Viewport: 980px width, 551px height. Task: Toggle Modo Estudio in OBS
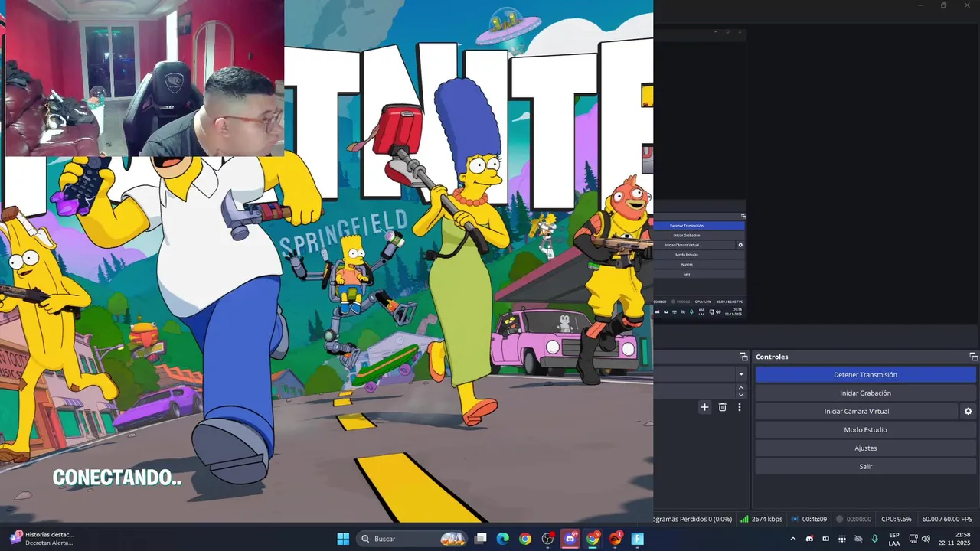[865, 430]
